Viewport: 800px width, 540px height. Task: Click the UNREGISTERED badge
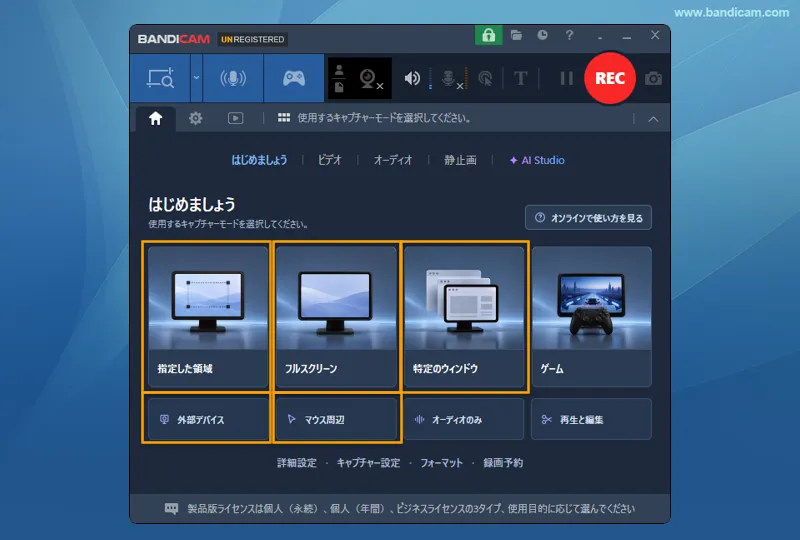point(253,39)
